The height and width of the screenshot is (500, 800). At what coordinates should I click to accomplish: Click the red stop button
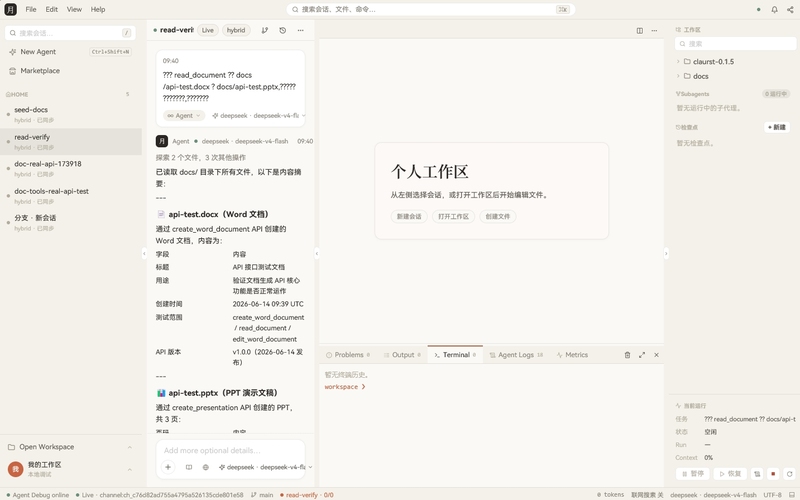click(773, 473)
